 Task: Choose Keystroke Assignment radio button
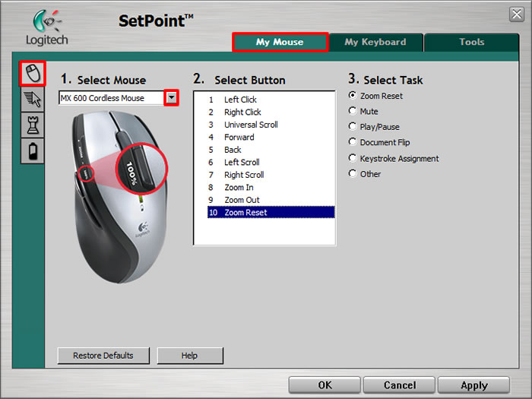(353, 158)
